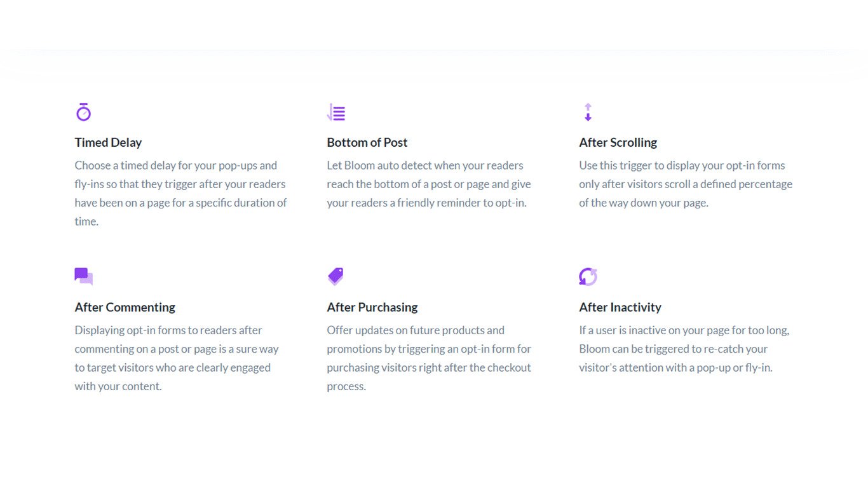Select the Bottom of Post heading

click(x=367, y=142)
